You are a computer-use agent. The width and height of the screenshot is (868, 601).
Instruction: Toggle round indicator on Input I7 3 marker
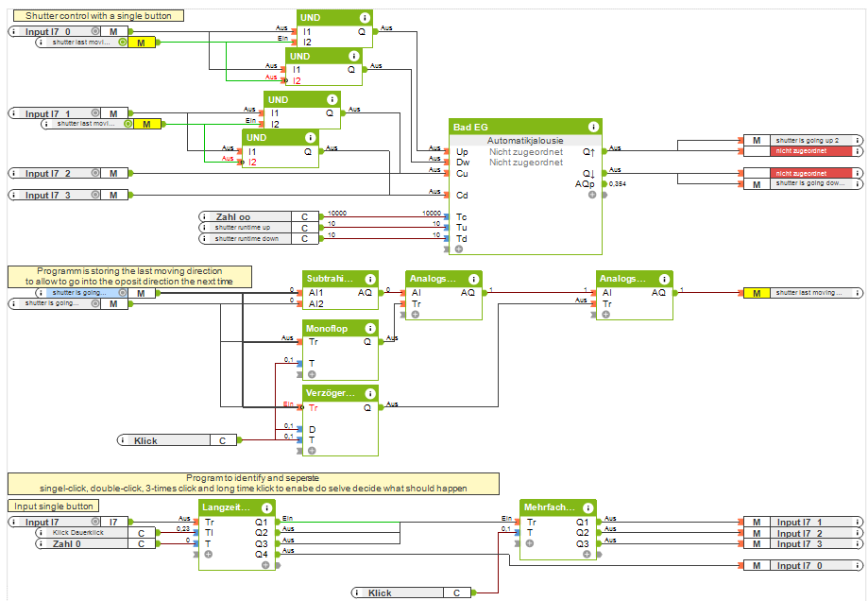coord(95,195)
